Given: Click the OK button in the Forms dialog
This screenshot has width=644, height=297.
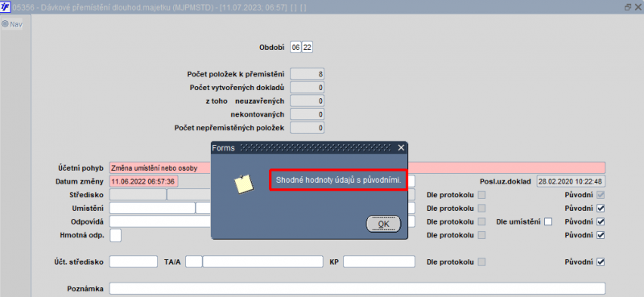Looking at the screenshot, I should tap(383, 224).
